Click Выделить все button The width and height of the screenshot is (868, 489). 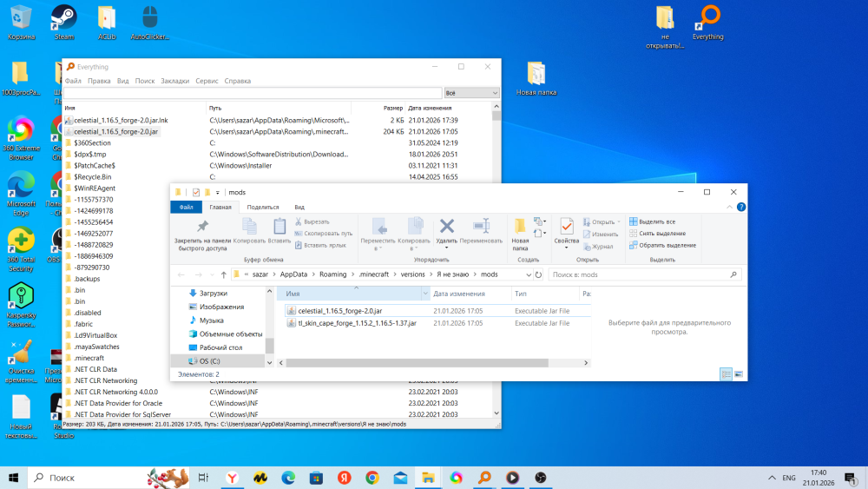pyautogui.click(x=652, y=221)
